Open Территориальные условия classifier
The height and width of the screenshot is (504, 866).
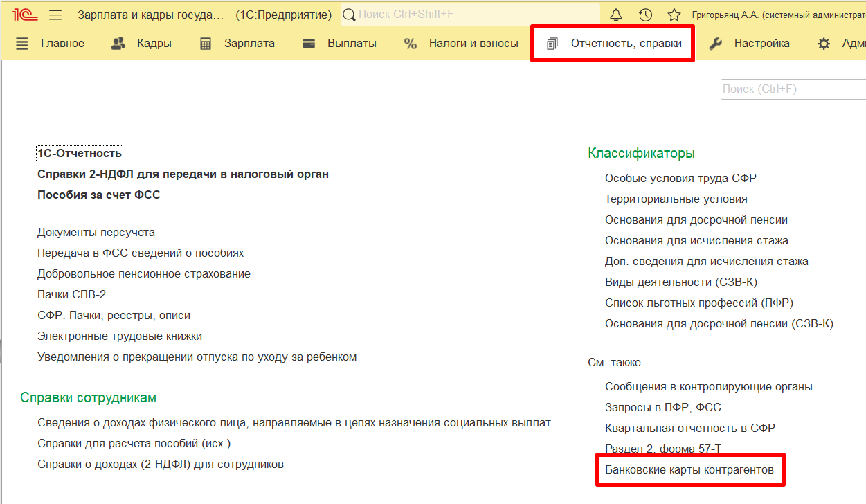click(676, 199)
